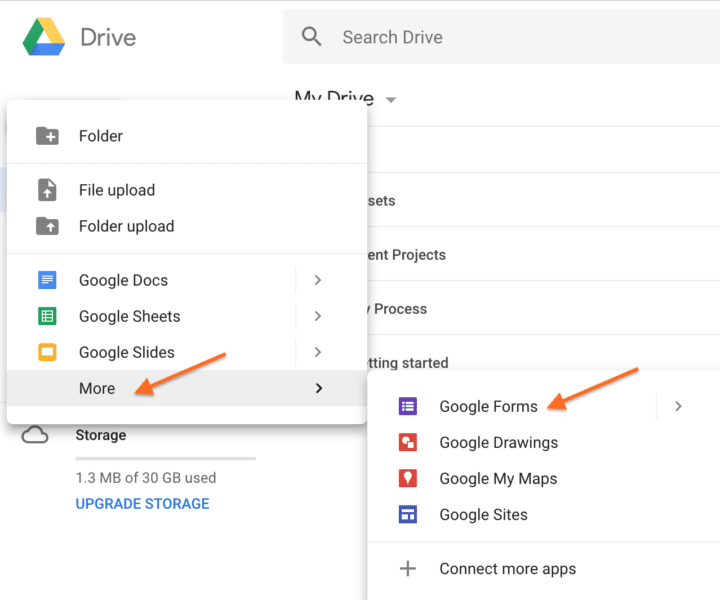
Task: Select Google My Maps in the submenu
Action: coord(544,478)
